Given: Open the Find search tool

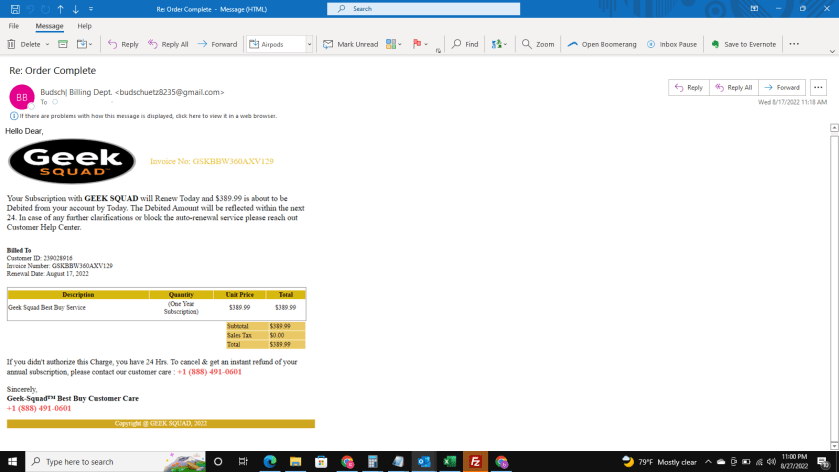Looking at the screenshot, I should [465, 44].
